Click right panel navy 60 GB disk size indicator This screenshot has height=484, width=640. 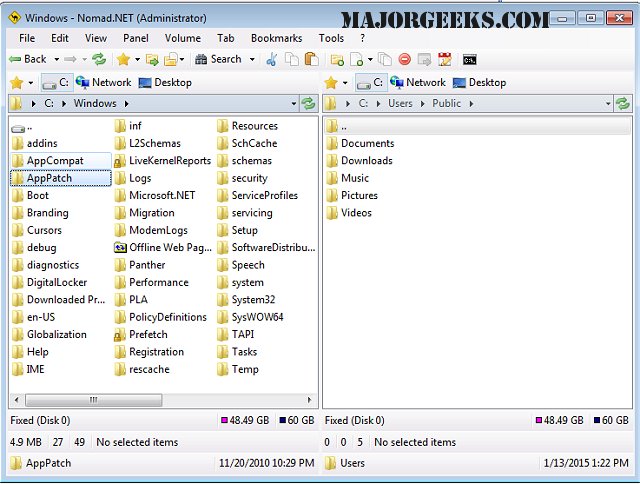[611, 420]
